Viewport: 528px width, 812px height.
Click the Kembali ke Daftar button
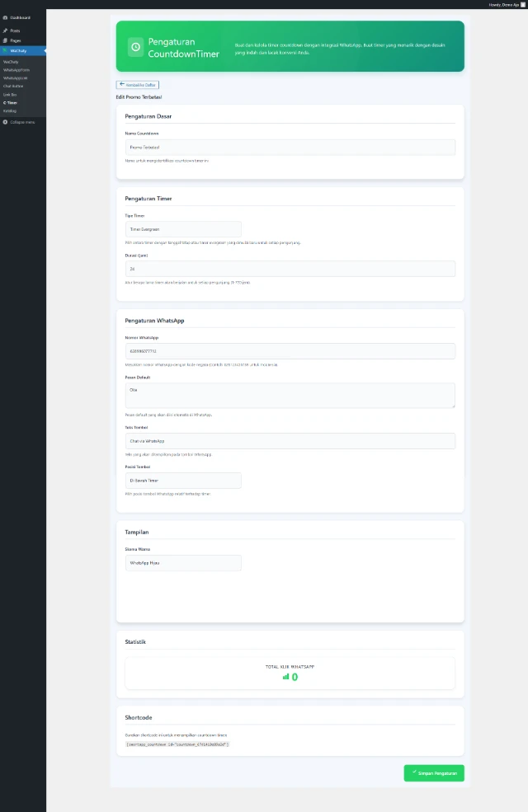click(137, 84)
